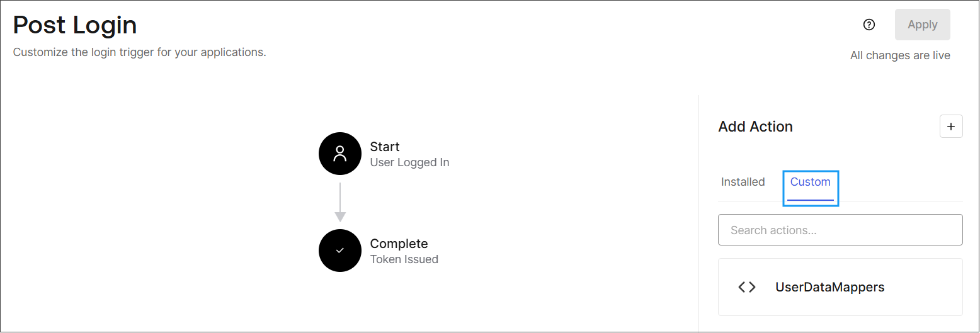The width and height of the screenshot is (980, 333).
Task: Click the arrow connecting Start to Complete
Action: point(340,202)
